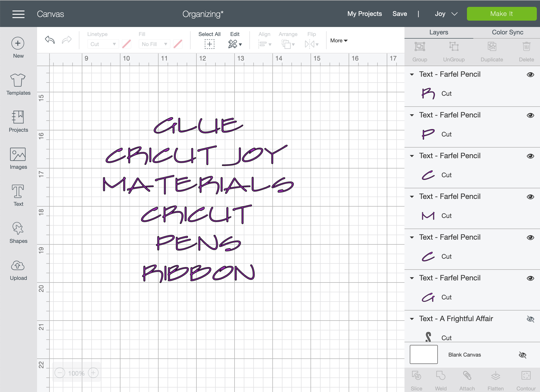Screen dimensions: 540x392
Task: Collapse the Farfel Pencil P layer group
Action: 412,115
